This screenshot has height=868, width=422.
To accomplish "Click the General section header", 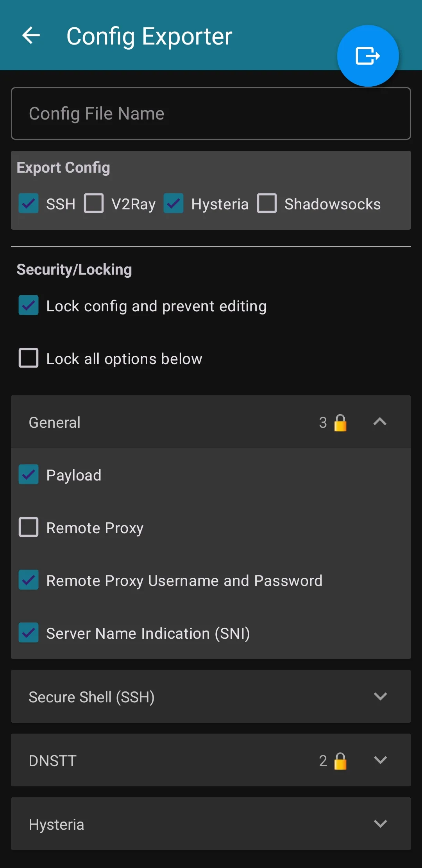I will pos(117,422).
